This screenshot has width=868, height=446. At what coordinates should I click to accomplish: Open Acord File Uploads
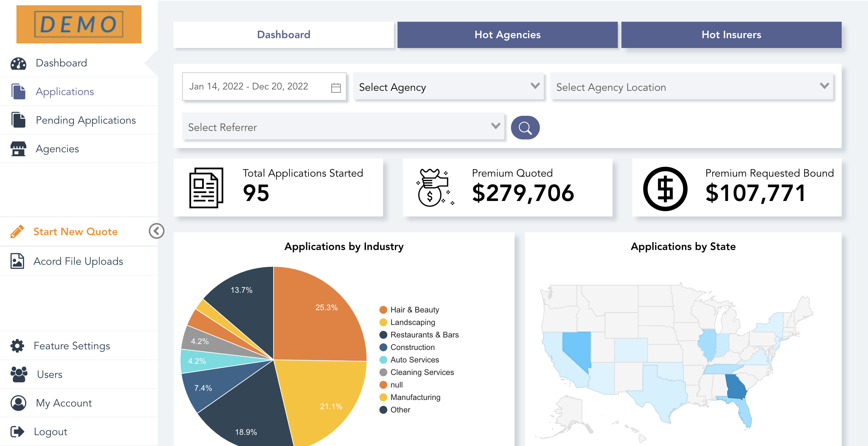pyautogui.click(x=79, y=261)
